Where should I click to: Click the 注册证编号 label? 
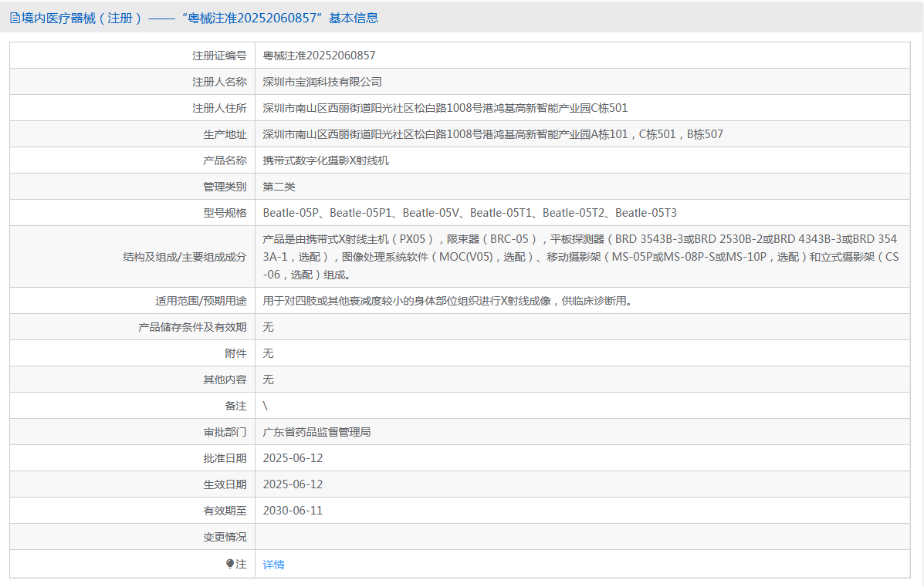[x=219, y=56]
